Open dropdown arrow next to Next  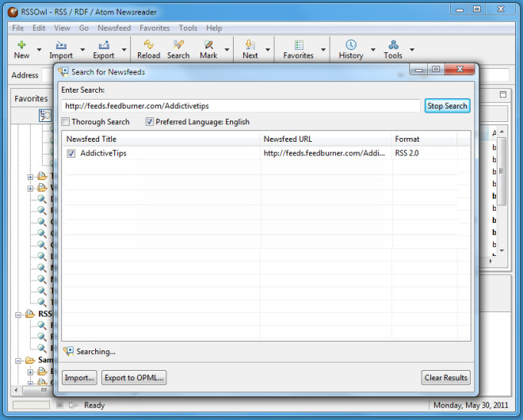pyautogui.click(x=268, y=50)
